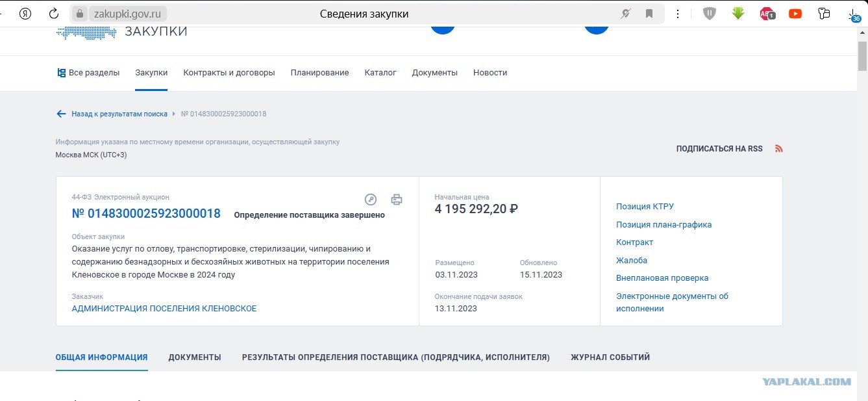The image size is (868, 401).
Task: Open the ЖУРНАЛ СОБЫТИЙ tab
Action: point(610,357)
